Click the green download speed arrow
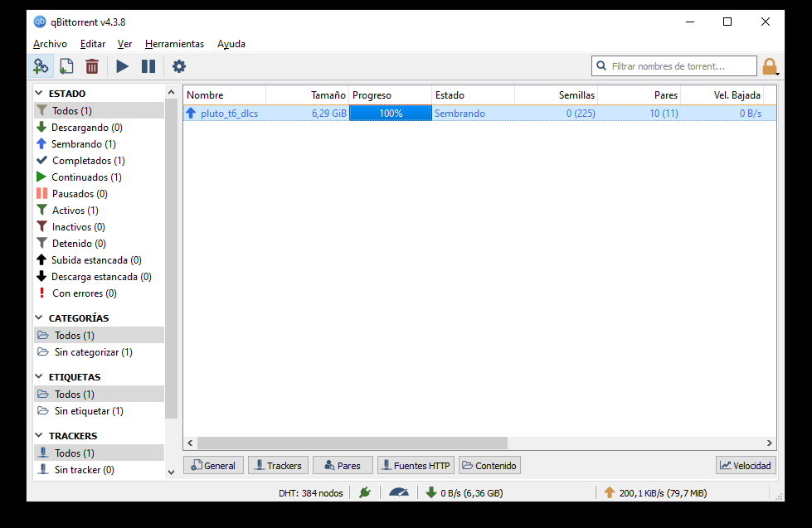The image size is (812, 528). tap(430, 493)
